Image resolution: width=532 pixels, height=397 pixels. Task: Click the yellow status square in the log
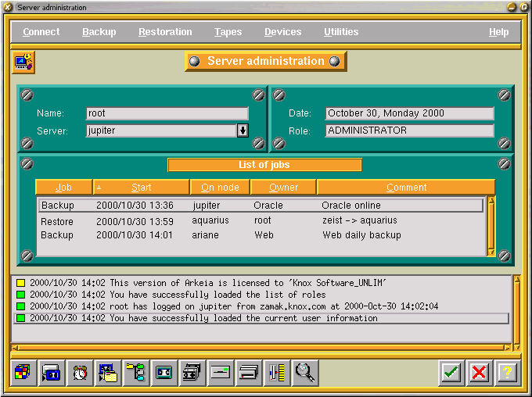point(20,283)
